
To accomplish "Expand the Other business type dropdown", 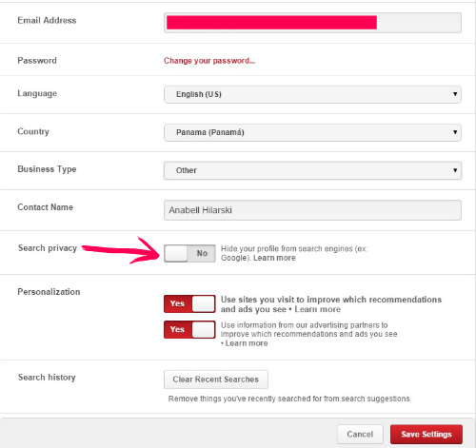I will pyautogui.click(x=312, y=170).
